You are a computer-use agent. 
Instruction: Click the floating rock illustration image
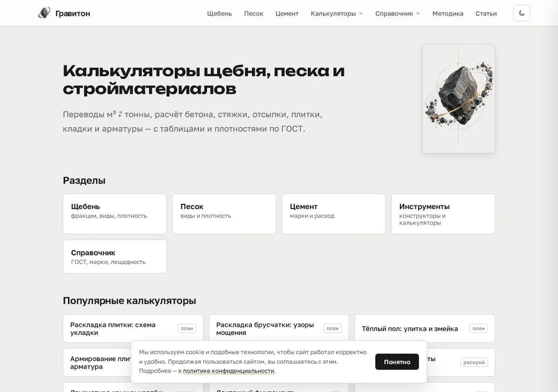tap(458, 98)
